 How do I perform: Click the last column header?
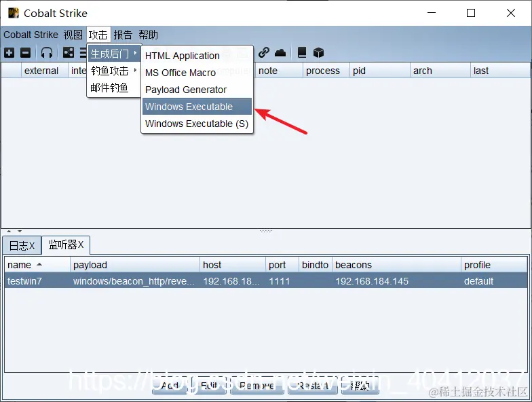(500, 71)
